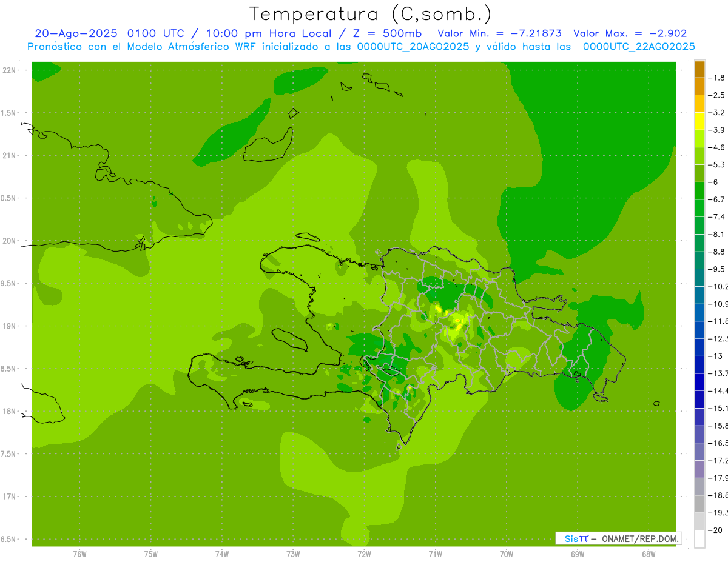
Task: Click the '71W' longitude axis label
Action: click(x=435, y=554)
